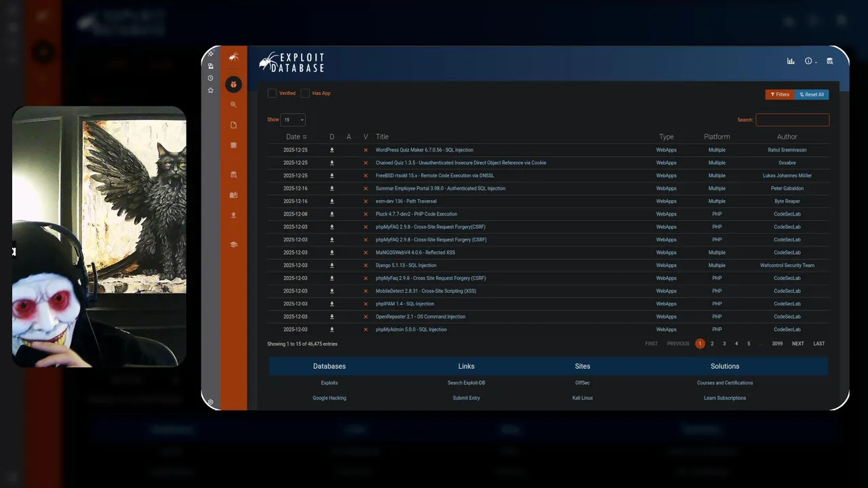The image size is (868, 488).
Task: Open MobileDetect 2.8.31 Cross-Site Scripting link
Action: (426, 291)
